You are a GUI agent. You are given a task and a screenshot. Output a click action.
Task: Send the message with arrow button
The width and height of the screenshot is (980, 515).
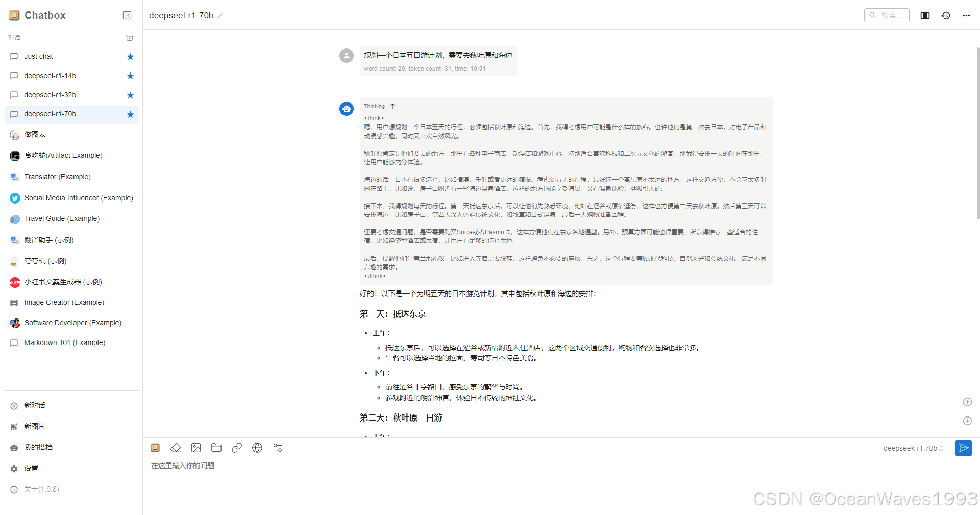pyautogui.click(x=964, y=448)
